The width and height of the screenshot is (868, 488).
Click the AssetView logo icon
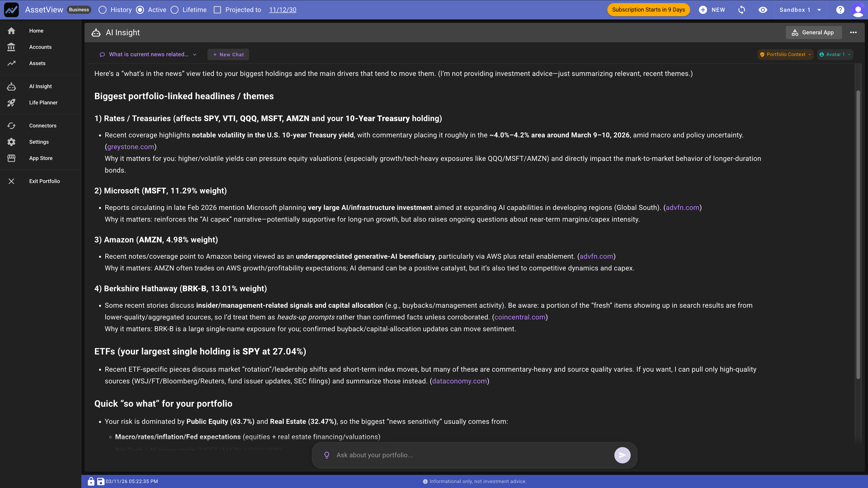click(11, 10)
